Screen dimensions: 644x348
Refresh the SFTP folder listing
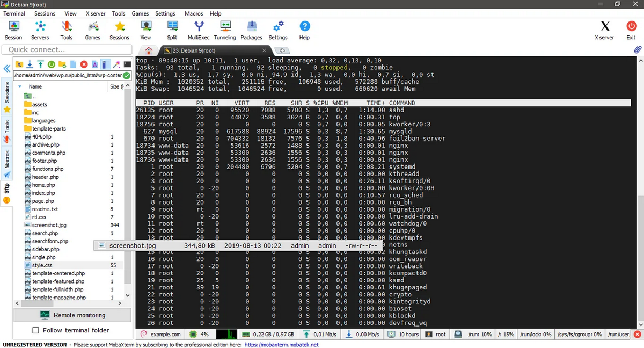52,64
